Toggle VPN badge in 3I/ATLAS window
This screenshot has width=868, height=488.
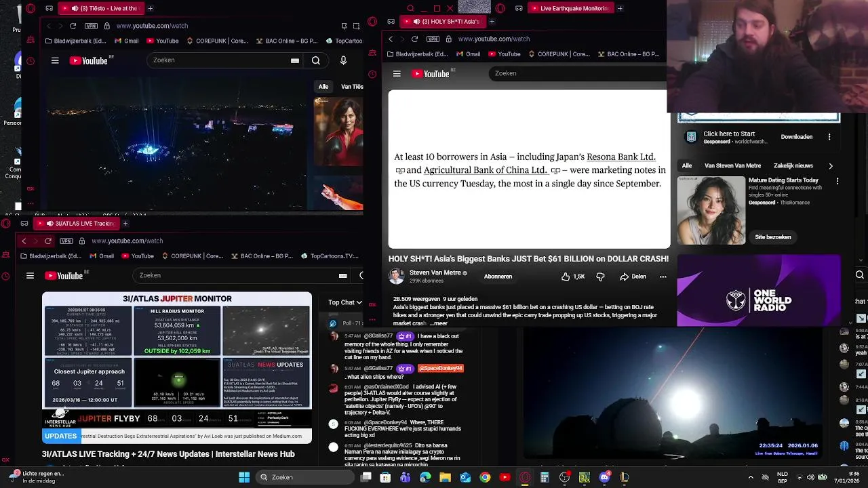click(66, 241)
